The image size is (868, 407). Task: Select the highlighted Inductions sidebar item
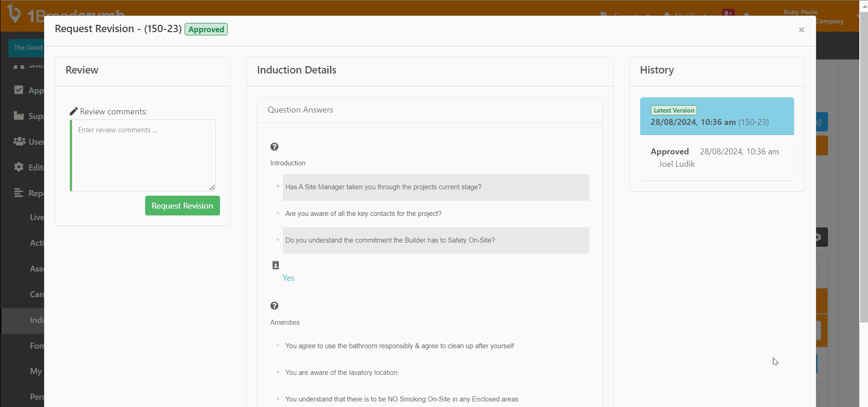[x=23, y=320]
